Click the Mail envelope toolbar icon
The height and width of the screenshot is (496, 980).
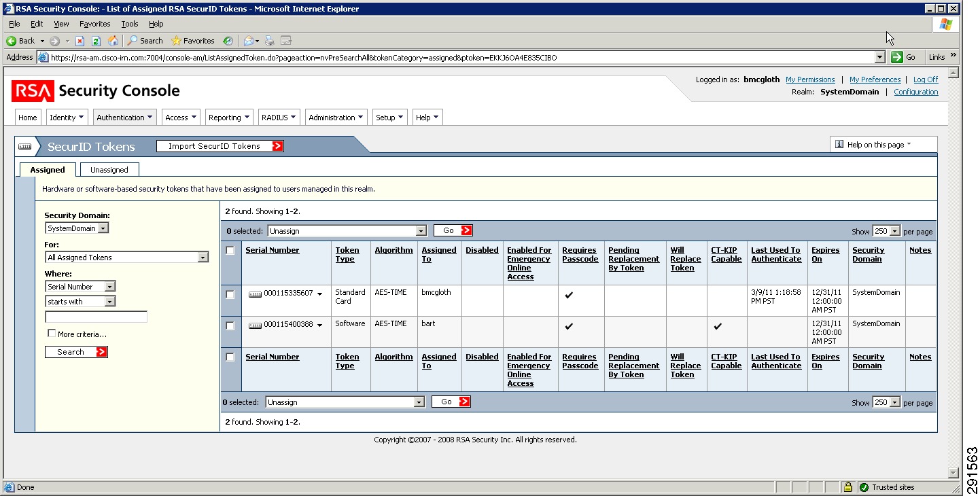249,41
